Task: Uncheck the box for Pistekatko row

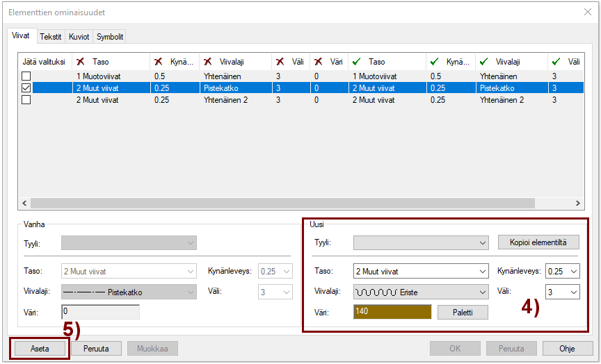Action: coord(26,88)
